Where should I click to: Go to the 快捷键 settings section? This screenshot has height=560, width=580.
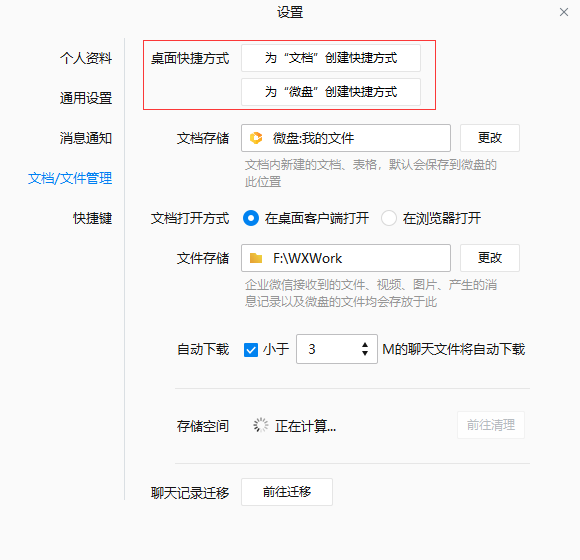pyautogui.click(x=92, y=218)
